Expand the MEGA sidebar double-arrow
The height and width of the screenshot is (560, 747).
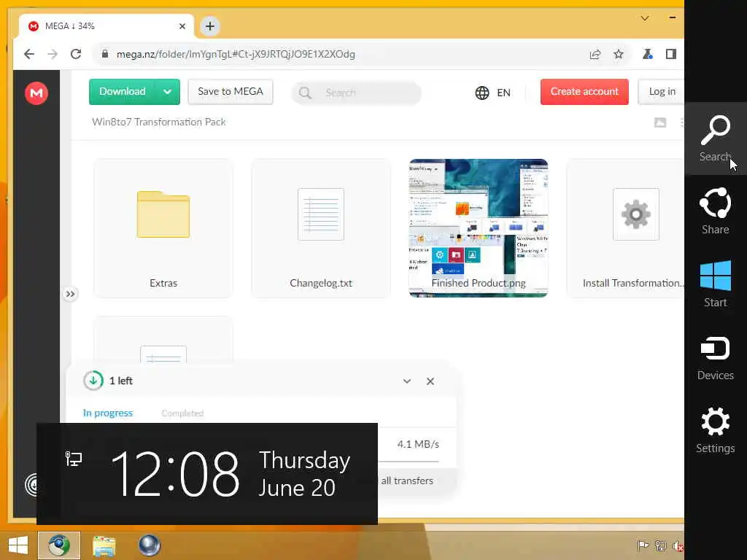pyautogui.click(x=70, y=294)
